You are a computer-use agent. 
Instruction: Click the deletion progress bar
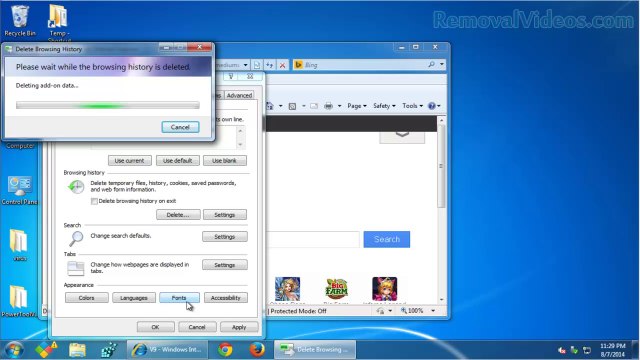point(108,105)
